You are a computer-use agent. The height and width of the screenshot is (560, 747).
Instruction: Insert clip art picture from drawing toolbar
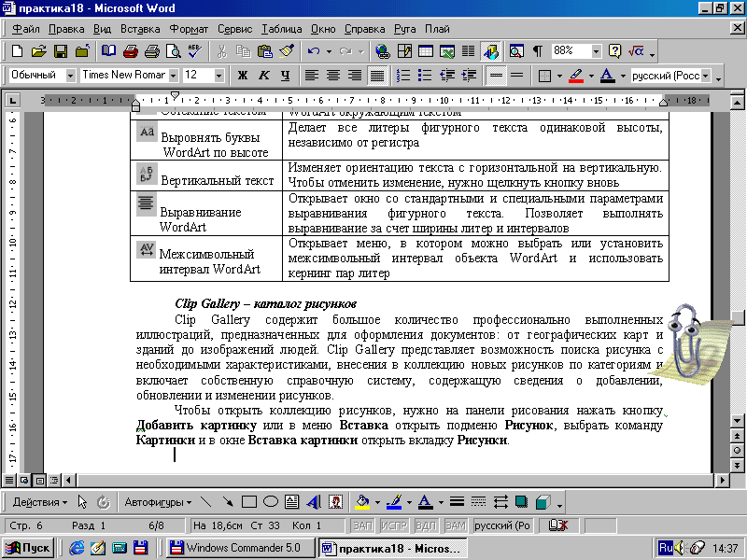(x=336, y=502)
